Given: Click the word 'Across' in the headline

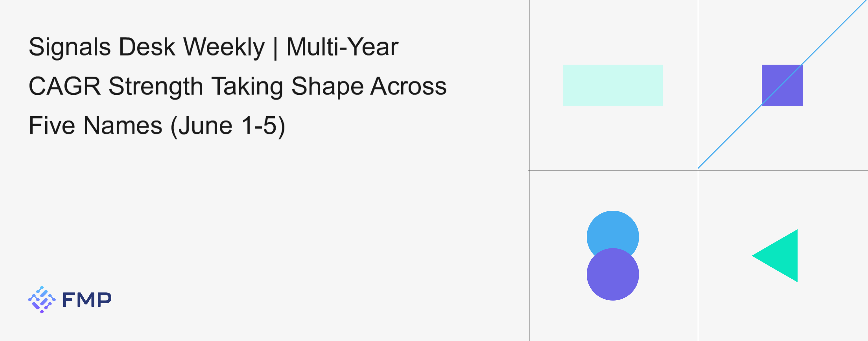Looking at the screenshot, I should tap(409, 86).
